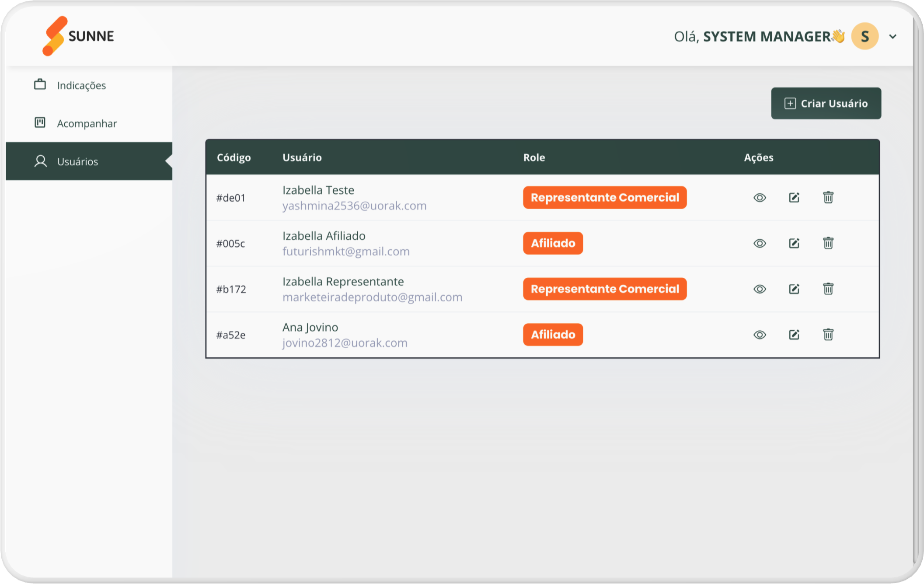Open Indicações in the sidebar

[x=89, y=85]
